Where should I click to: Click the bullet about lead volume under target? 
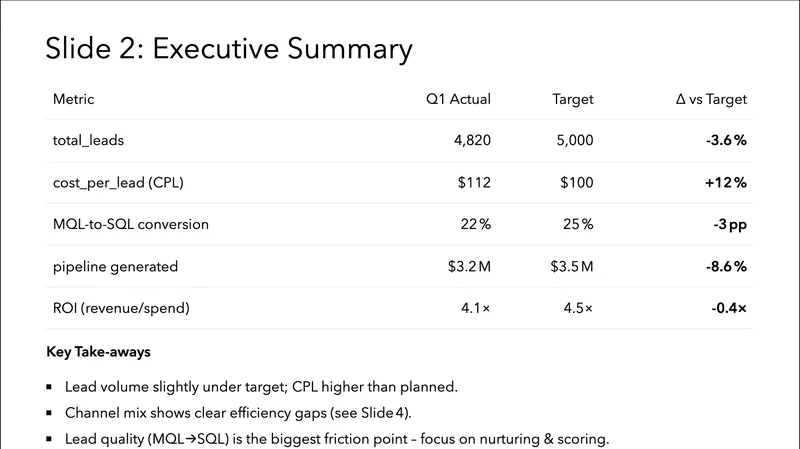click(261, 386)
